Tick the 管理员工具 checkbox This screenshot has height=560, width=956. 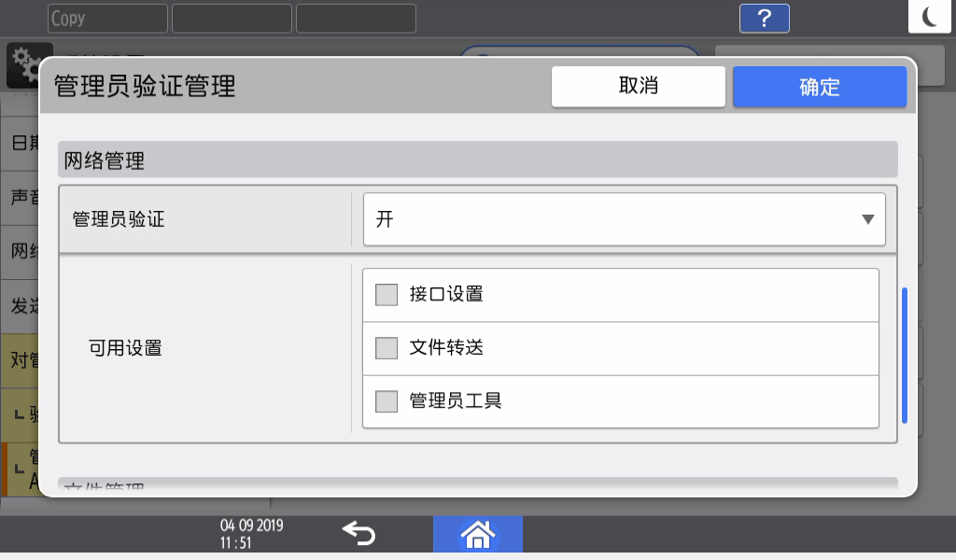tap(386, 401)
